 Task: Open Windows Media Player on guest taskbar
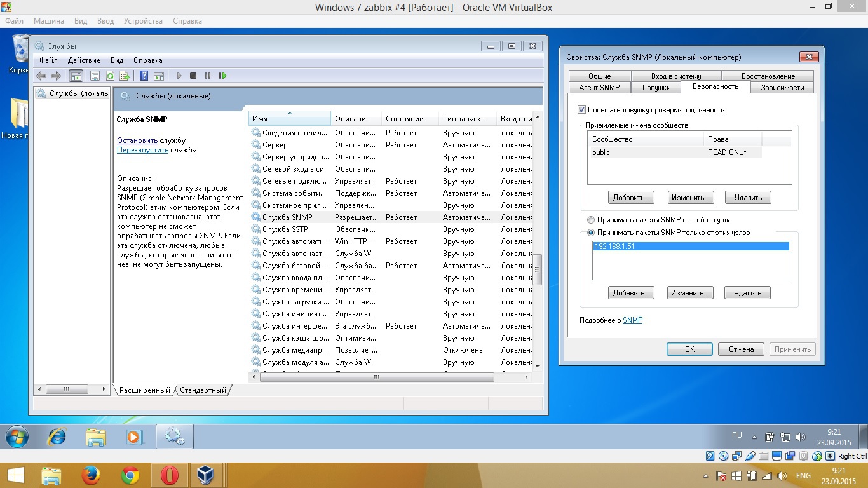[x=135, y=437]
